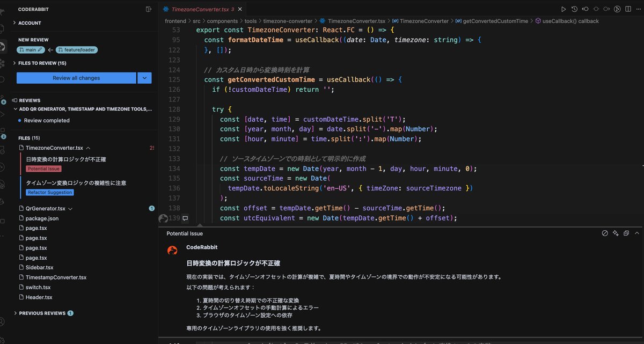Open the editor more actions ellipsis

(638, 9)
